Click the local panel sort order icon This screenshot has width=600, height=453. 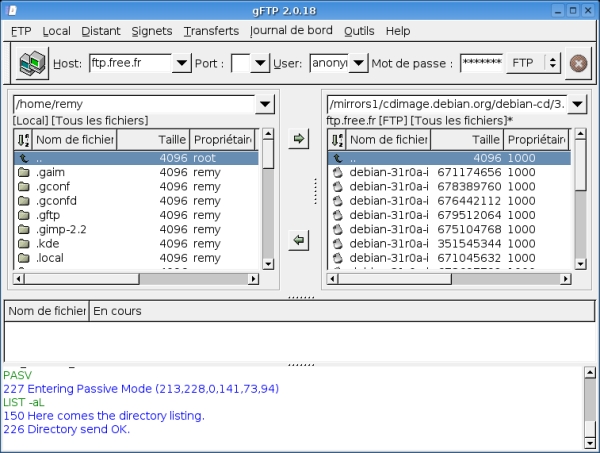click(24, 140)
